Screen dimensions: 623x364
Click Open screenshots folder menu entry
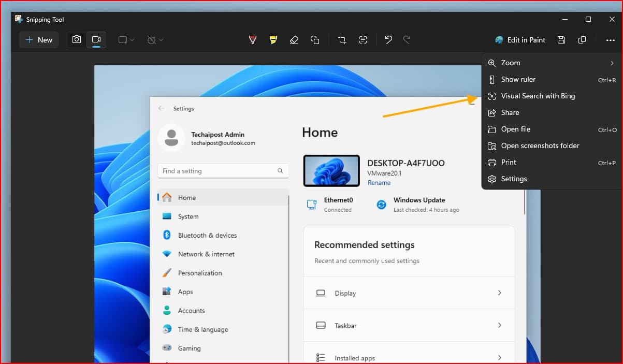[x=540, y=145]
